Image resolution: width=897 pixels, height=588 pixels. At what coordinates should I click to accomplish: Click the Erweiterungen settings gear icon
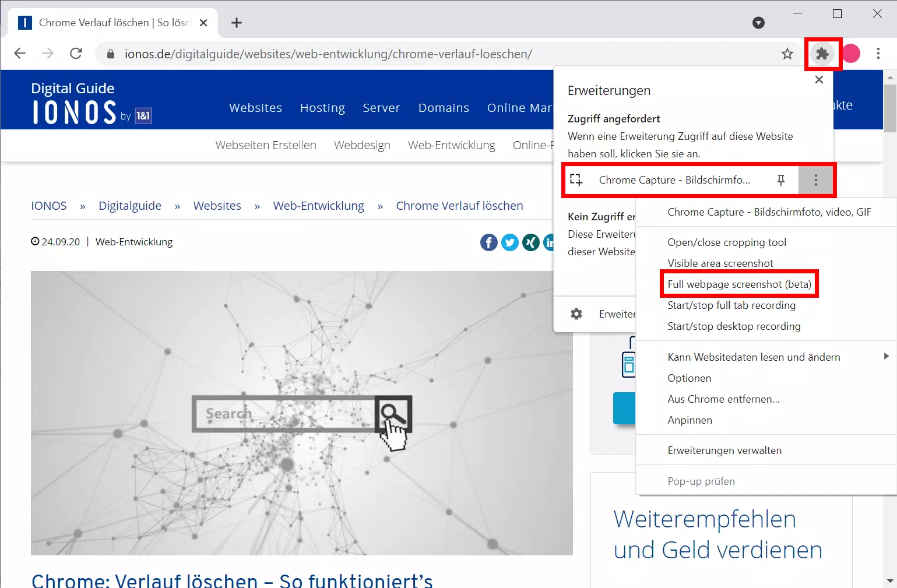tap(576, 314)
